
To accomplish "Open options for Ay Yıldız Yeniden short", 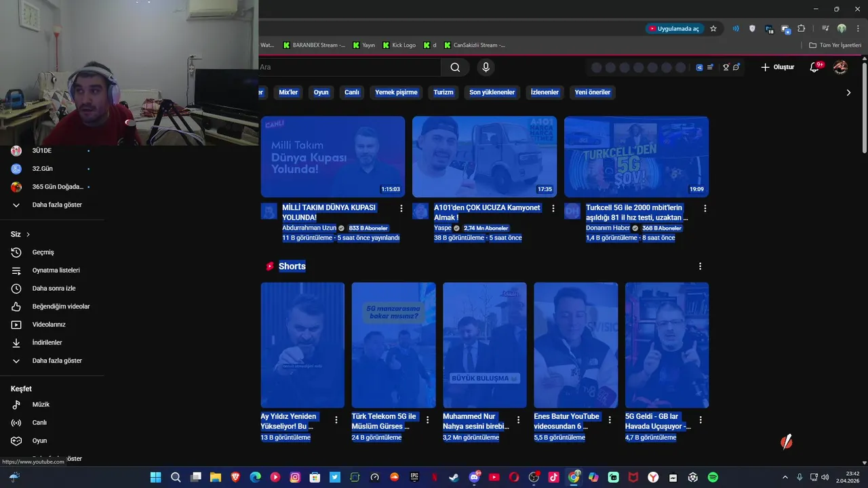I will click(x=336, y=420).
